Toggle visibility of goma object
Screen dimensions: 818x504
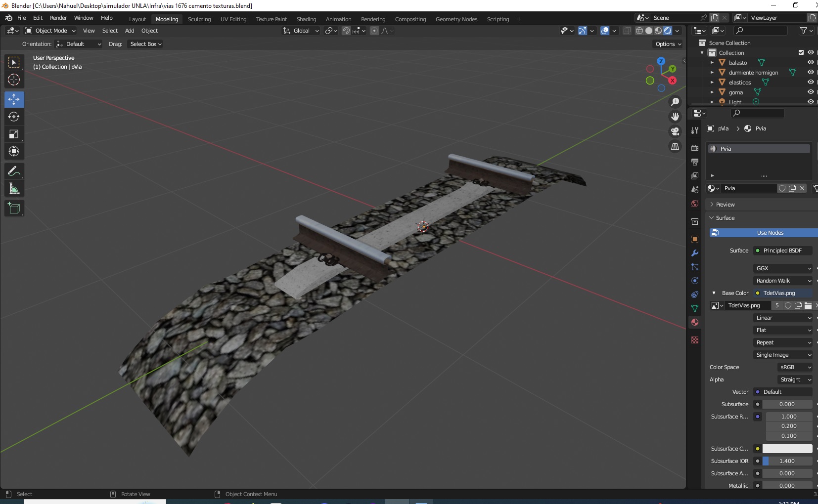[811, 92]
